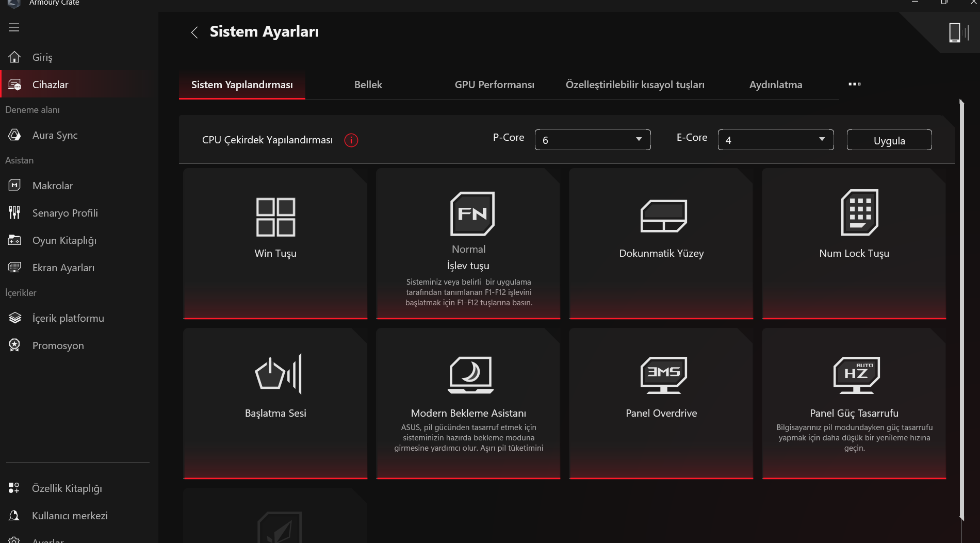Switch to Sistem Yapılandırması tab

click(242, 85)
